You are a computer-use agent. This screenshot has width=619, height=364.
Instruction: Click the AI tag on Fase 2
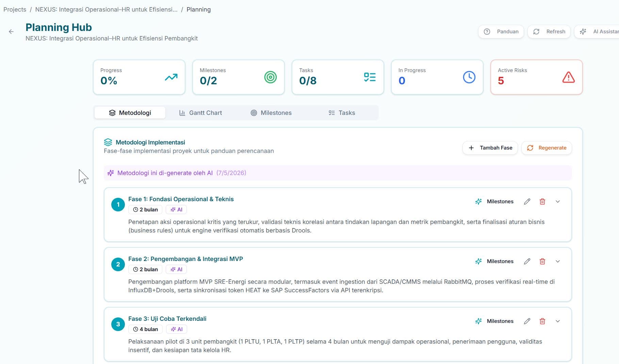(x=176, y=270)
